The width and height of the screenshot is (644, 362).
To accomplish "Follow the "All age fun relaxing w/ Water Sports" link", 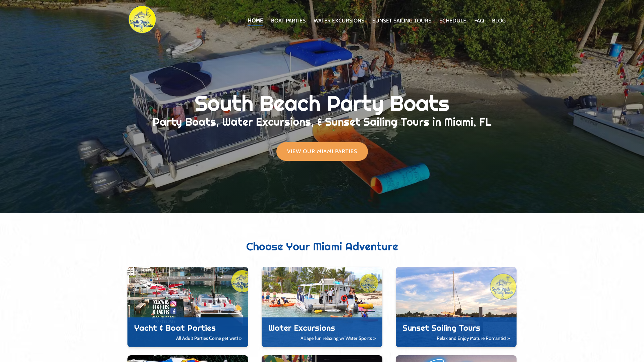I will pos(338,338).
